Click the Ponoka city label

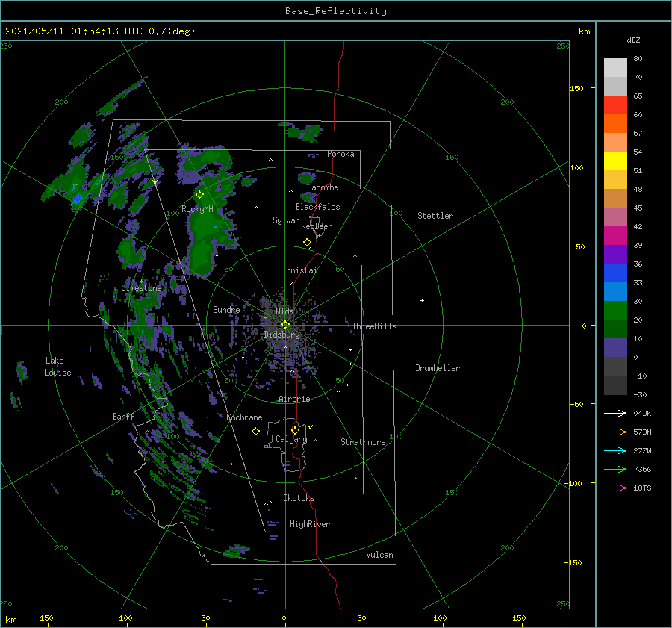340,154
